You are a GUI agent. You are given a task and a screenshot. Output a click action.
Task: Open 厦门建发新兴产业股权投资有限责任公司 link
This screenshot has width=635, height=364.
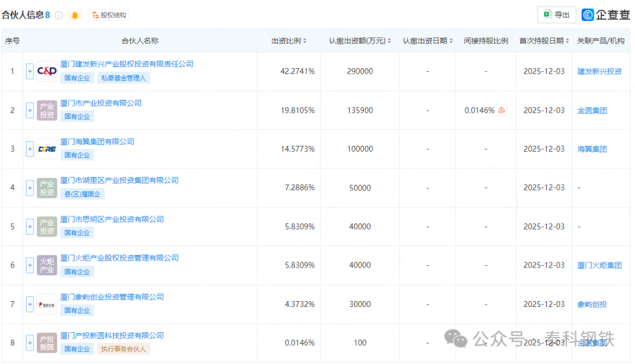point(127,64)
